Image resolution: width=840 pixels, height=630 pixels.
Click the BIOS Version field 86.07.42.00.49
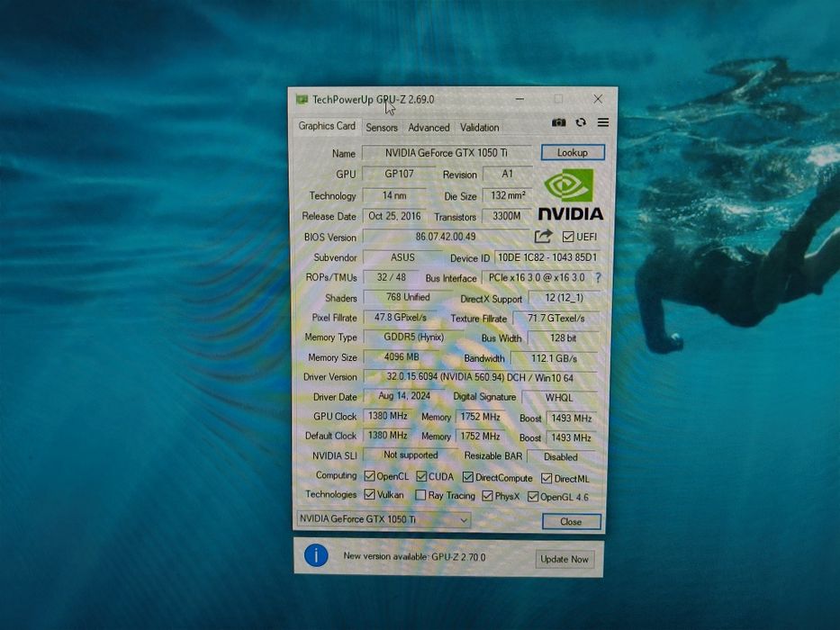coord(446,236)
